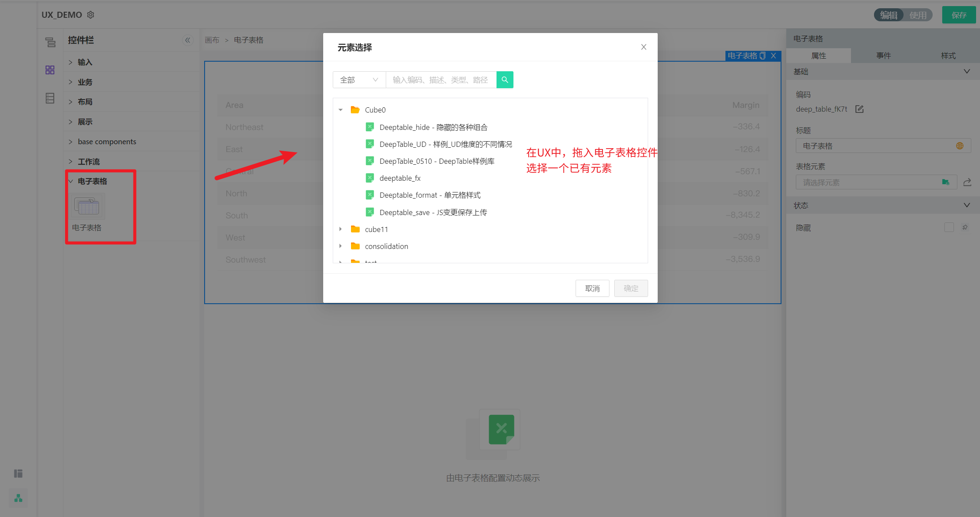Select the Deeptable_hide spreadsheet icon
This screenshot has height=517, width=980.
(370, 127)
